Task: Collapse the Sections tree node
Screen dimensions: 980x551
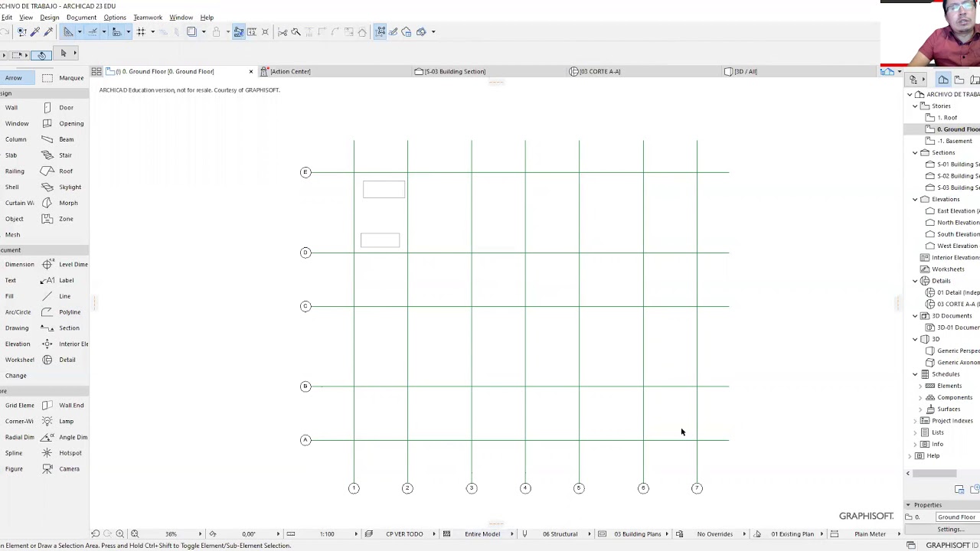Action: point(915,153)
